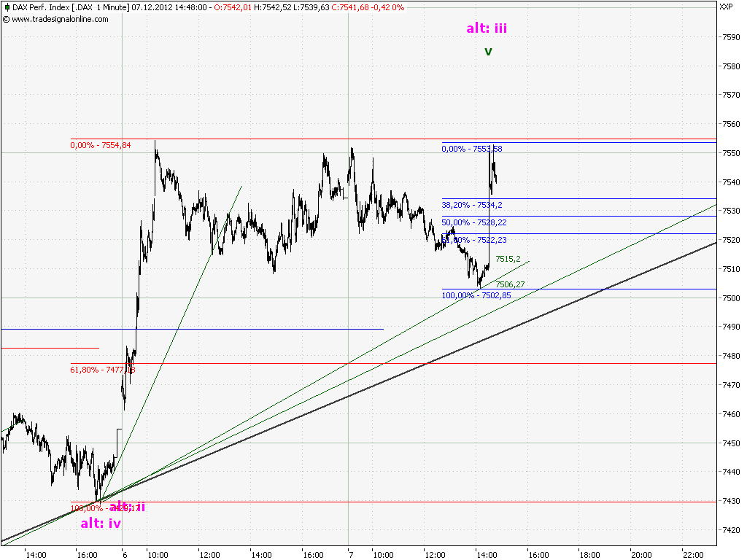747x560 pixels.
Task: Select the '61,80% - 7522,23' retracement label
Action: coord(474,240)
